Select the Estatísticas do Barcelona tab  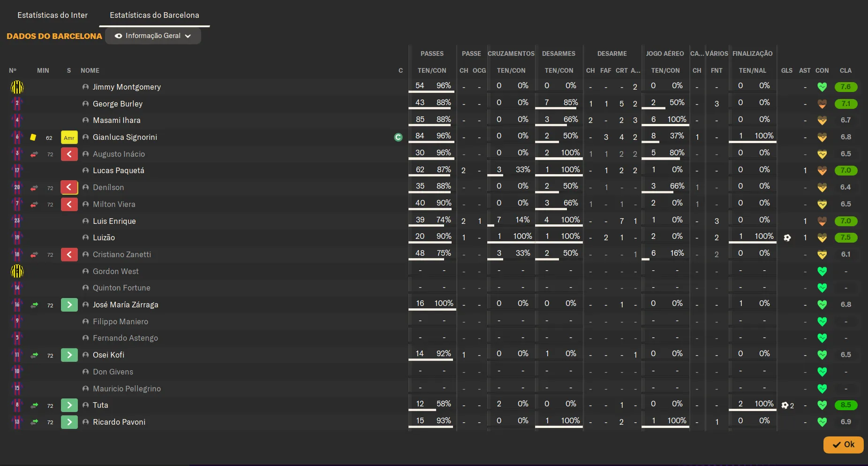pyautogui.click(x=154, y=15)
